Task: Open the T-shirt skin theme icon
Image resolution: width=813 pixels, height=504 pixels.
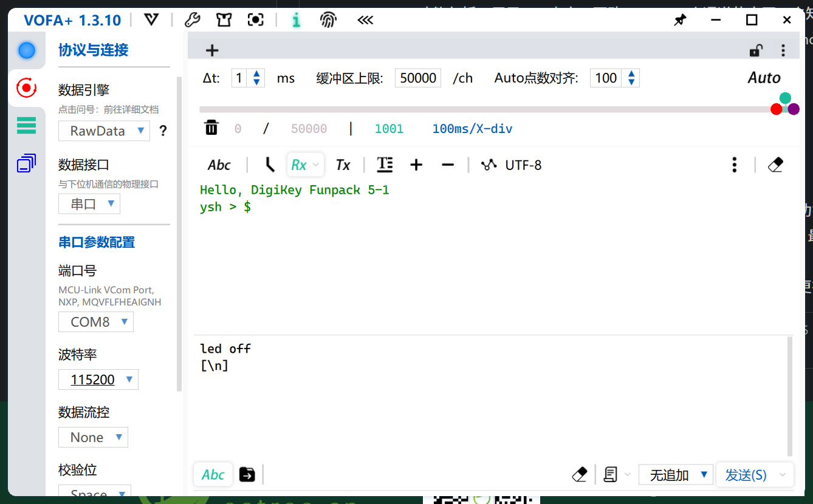Action: pyautogui.click(x=224, y=20)
